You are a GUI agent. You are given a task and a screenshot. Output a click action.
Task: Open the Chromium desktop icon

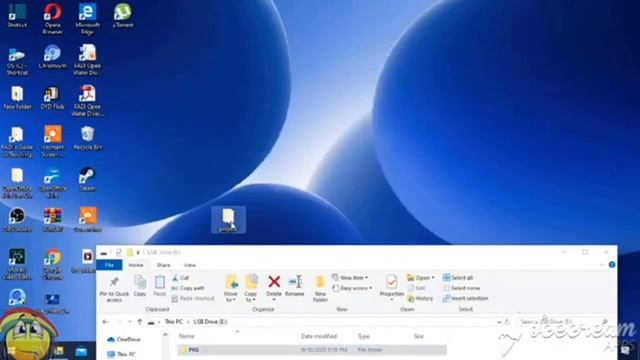tap(52, 56)
